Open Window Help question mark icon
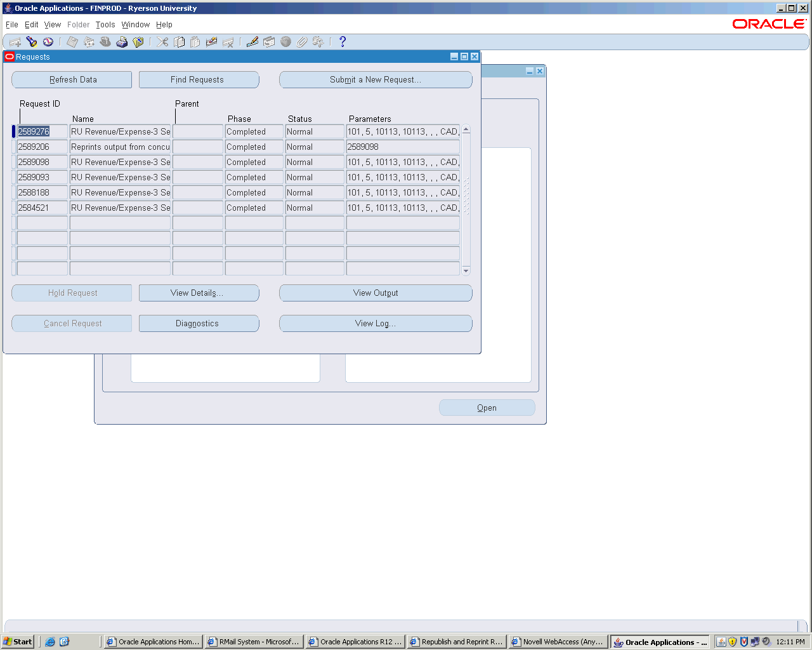Image resolution: width=812 pixels, height=650 pixels. (343, 42)
